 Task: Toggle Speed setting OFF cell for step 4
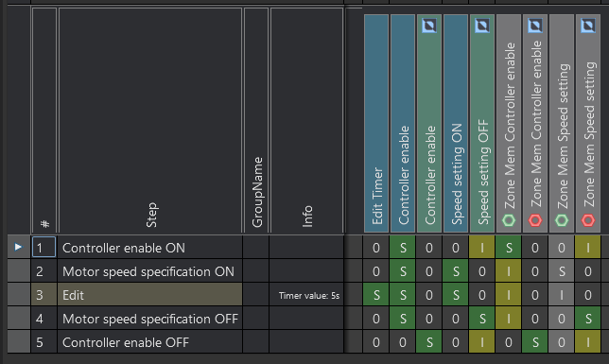coord(482,319)
